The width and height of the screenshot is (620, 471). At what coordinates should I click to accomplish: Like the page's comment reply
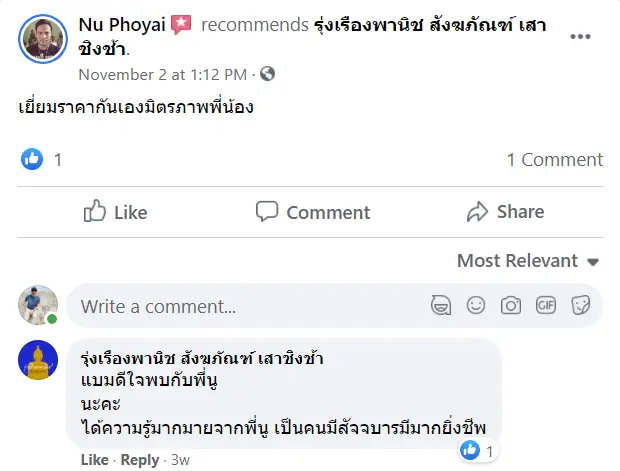pyautogui.click(x=94, y=460)
